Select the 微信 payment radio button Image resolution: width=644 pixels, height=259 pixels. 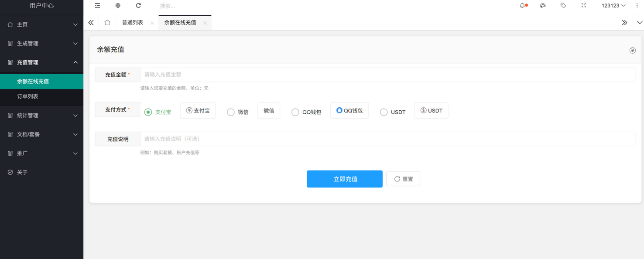(x=231, y=112)
